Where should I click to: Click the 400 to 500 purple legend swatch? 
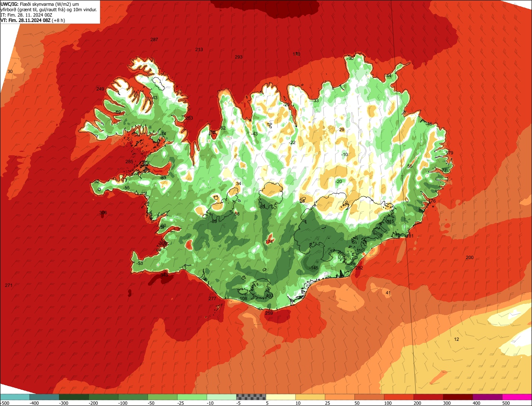[487, 397]
